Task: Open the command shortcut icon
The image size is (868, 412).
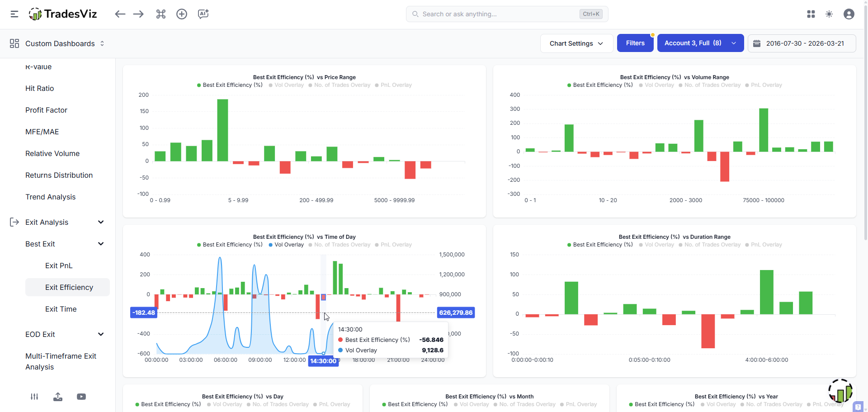Action: (161, 14)
